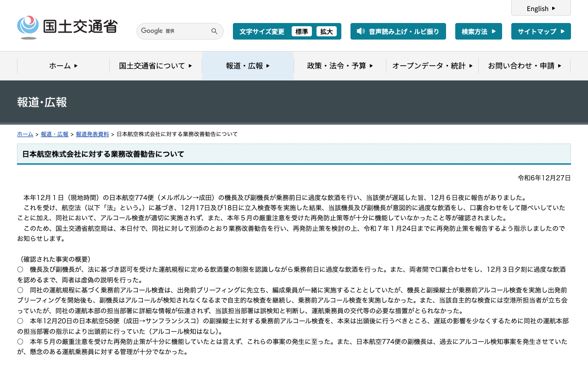Click 報道・広報 breadcrumb link
This screenshot has height=368, width=588.
(x=55, y=134)
